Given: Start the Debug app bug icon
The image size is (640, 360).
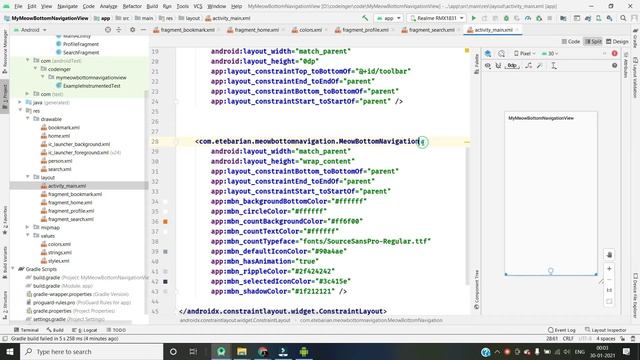Looking at the screenshot, I should point(506,18).
